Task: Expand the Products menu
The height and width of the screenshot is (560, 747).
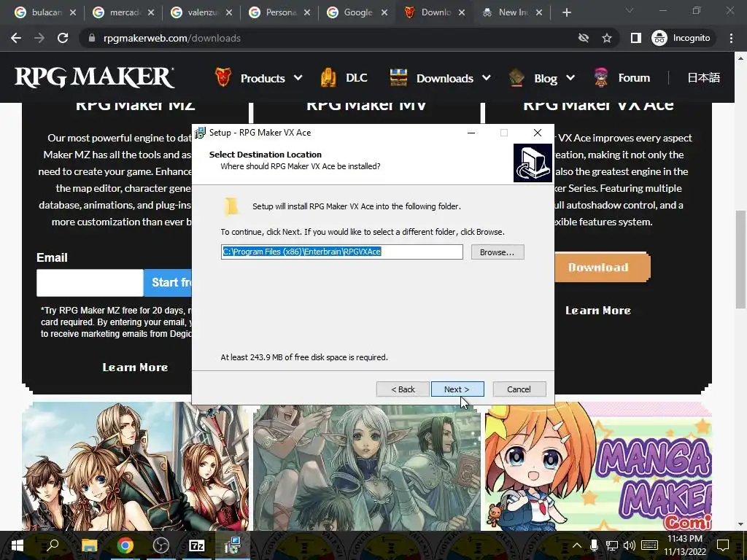Action: 298,77
